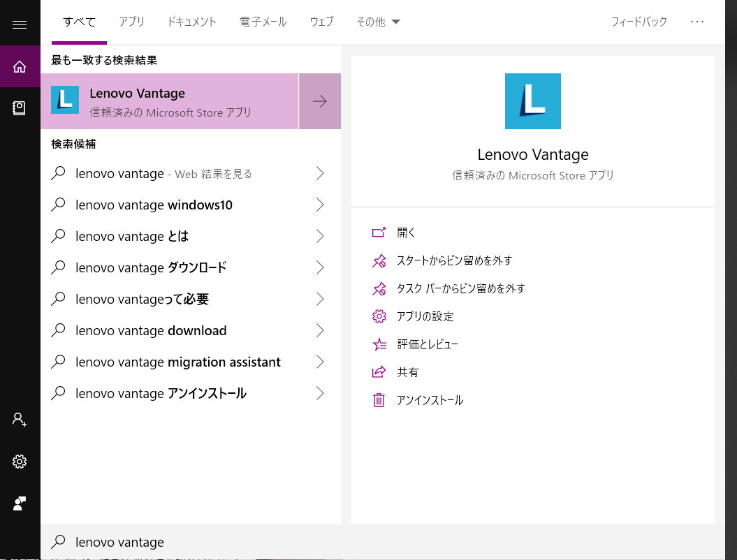Click 'lenovo vantage windows10' suggestion text
737x560 pixels.
pyautogui.click(x=154, y=205)
